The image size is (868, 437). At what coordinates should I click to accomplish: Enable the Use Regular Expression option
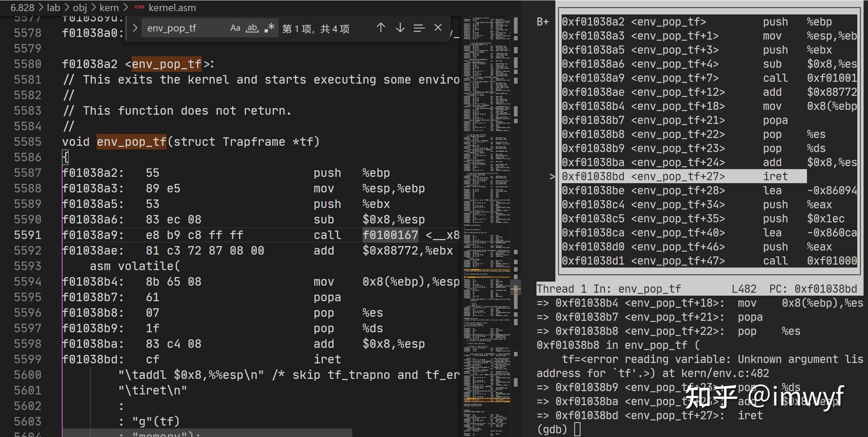click(x=269, y=28)
